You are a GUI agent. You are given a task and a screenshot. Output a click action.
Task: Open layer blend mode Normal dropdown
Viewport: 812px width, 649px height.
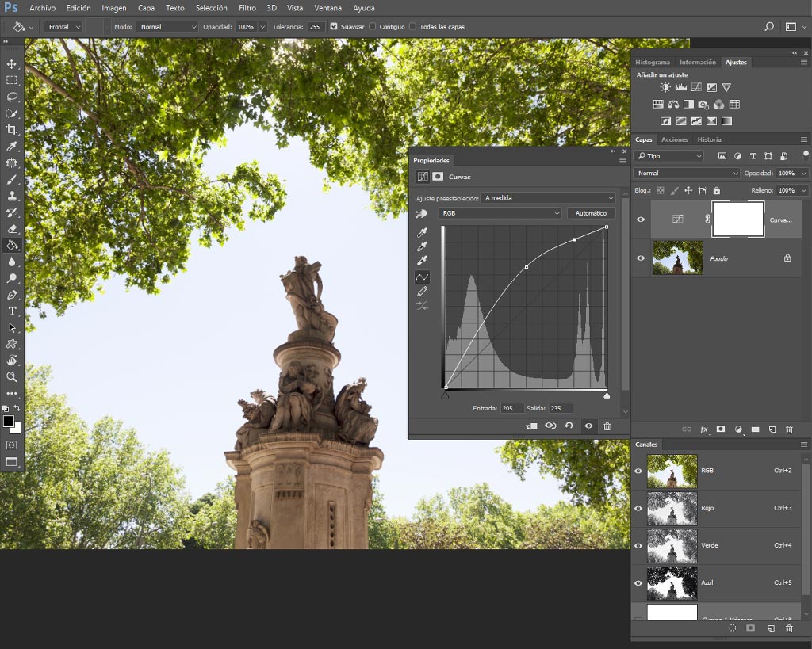[686, 174]
